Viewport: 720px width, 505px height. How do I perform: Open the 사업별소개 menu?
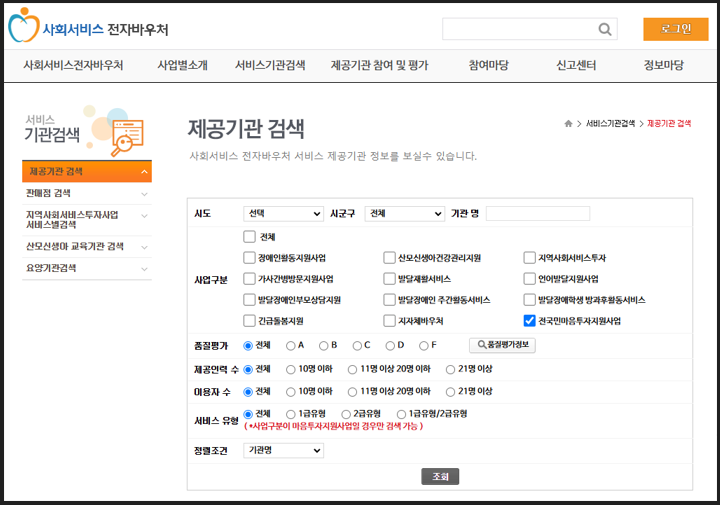[182, 65]
